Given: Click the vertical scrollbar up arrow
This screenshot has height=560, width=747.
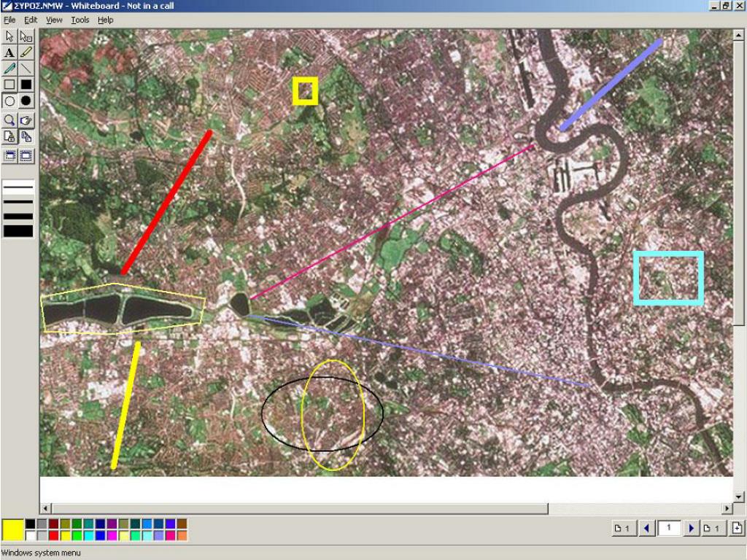Looking at the screenshot, I should point(738,35).
